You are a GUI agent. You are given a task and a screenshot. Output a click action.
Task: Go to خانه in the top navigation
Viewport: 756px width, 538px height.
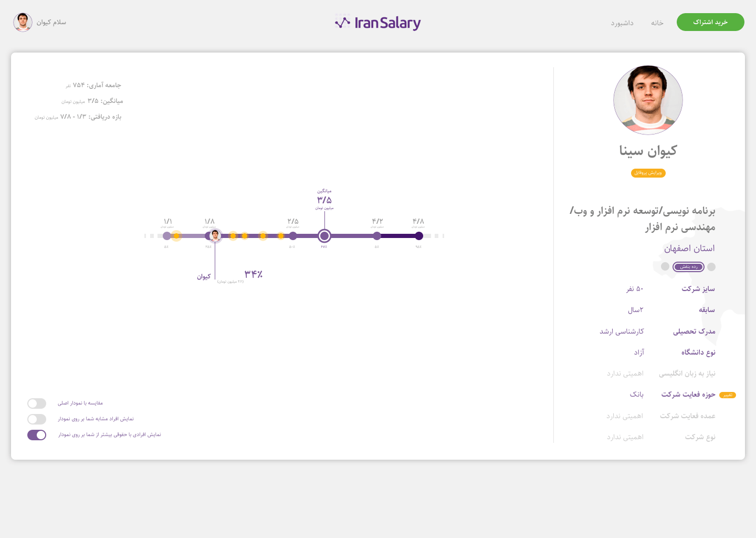(657, 23)
